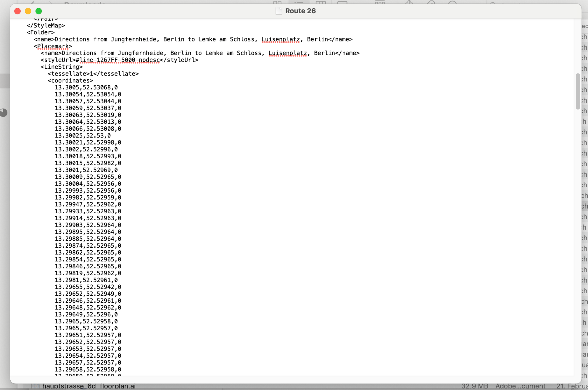Minimize the Route 26 window with yellow button
This screenshot has width=588, height=390.
pos(28,11)
